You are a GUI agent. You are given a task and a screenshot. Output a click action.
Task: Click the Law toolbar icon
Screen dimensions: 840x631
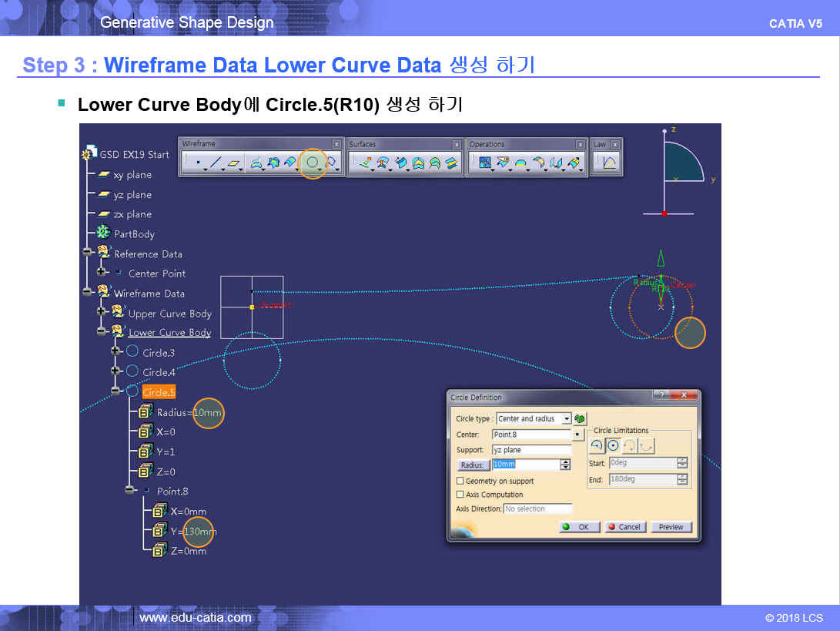pyautogui.click(x=608, y=163)
